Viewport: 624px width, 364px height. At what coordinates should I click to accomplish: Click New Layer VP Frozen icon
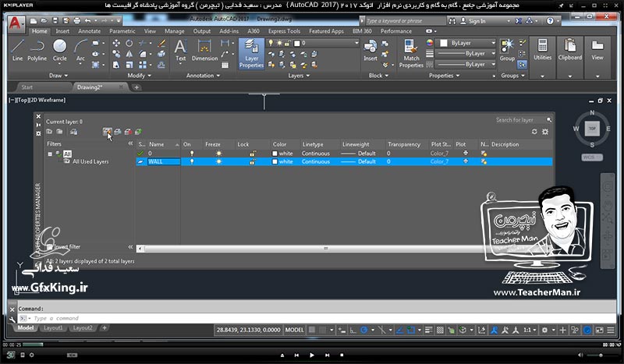[118, 132]
